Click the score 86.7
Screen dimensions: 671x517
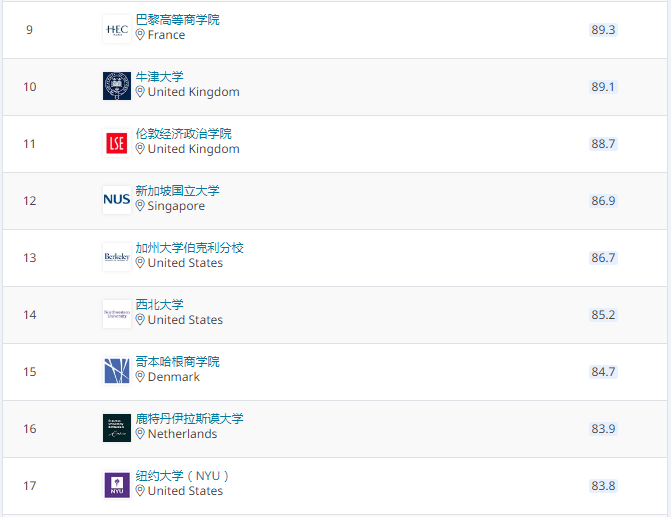pyautogui.click(x=603, y=257)
